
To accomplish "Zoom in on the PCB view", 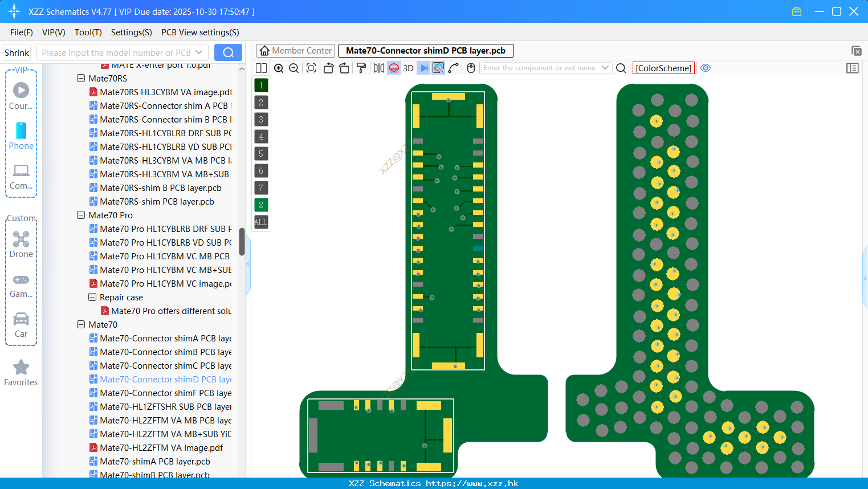I will pos(279,68).
